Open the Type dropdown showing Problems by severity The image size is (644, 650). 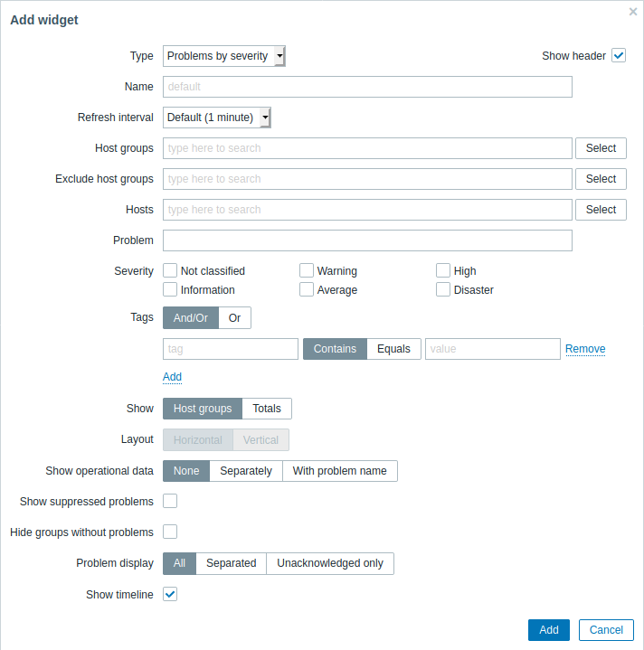point(224,56)
